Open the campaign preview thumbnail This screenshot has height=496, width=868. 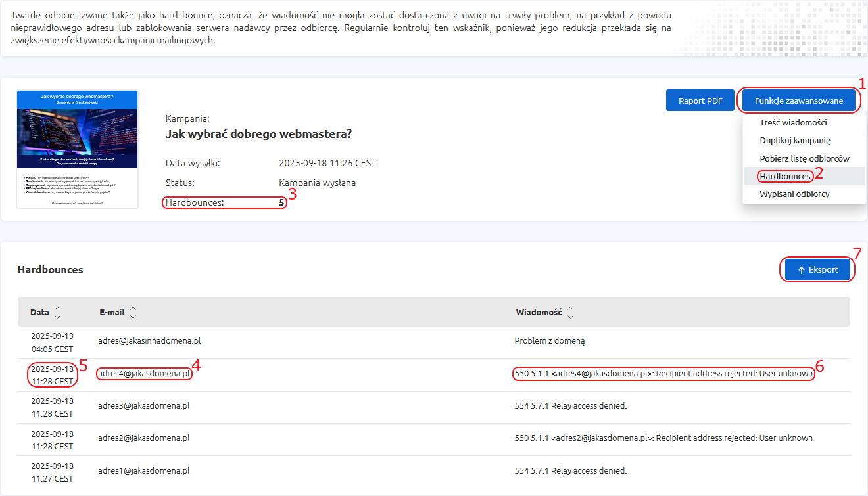(77, 149)
